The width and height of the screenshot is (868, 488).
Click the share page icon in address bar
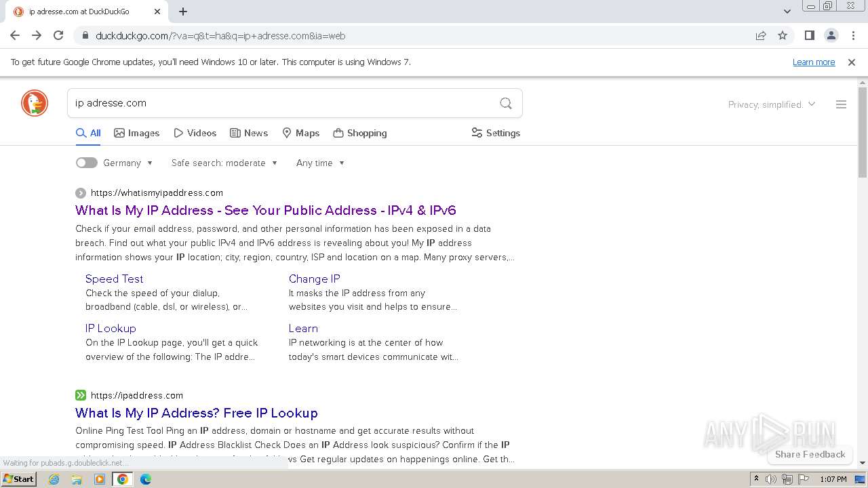[761, 35]
